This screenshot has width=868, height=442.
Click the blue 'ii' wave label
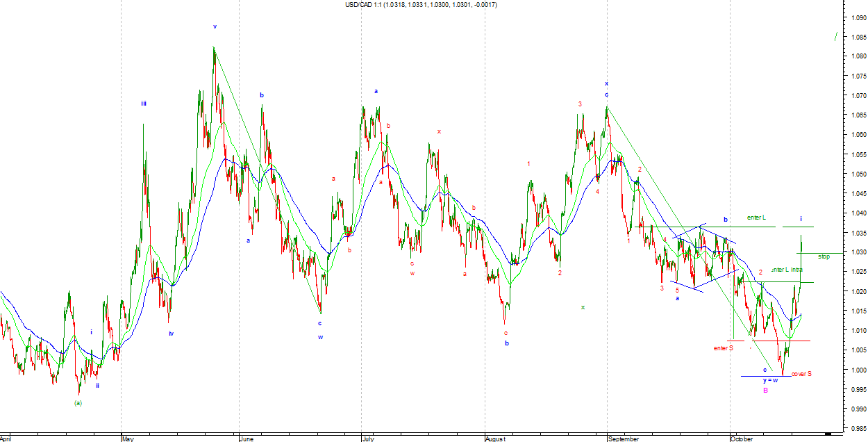pyautogui.click(x=97, y=385)
